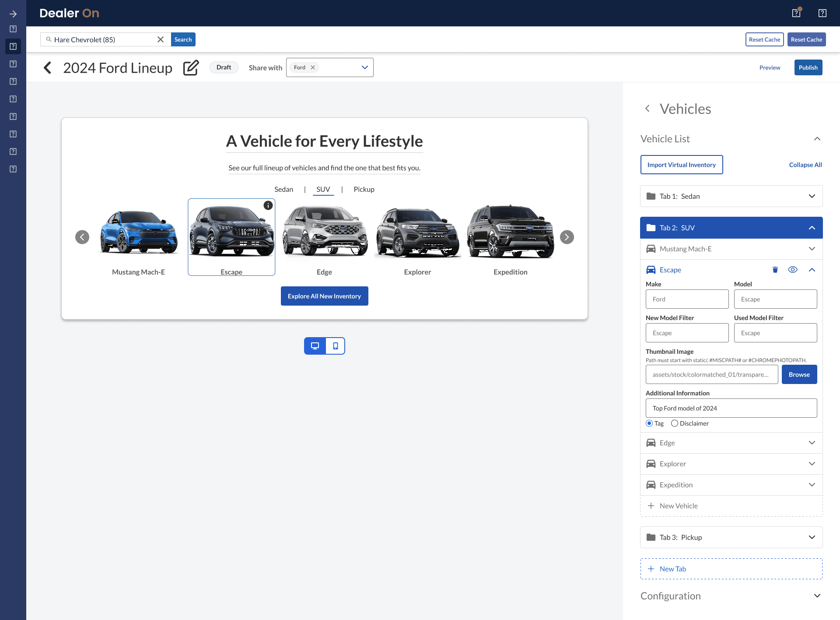Click the car icon next to Edge
Image resolution: width=840 pixels, height=620 pixels.
tap(651, 443)
